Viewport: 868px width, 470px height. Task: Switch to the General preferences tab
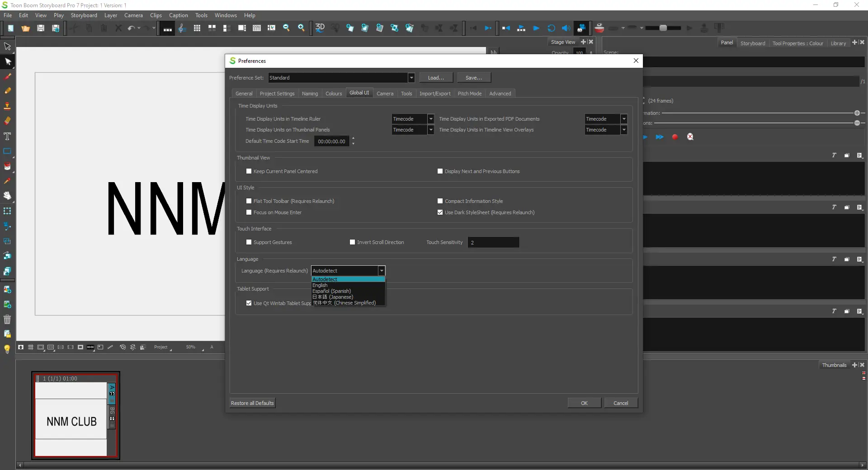coord(244,94)
